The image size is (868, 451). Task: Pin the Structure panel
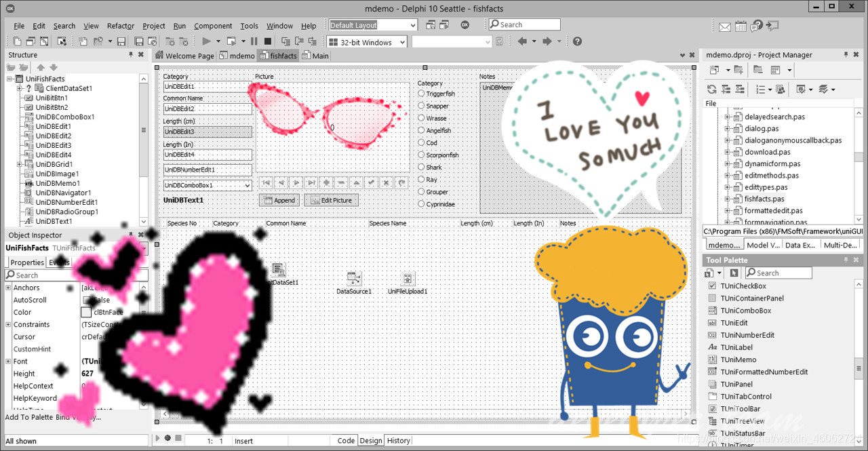[130, 55]
